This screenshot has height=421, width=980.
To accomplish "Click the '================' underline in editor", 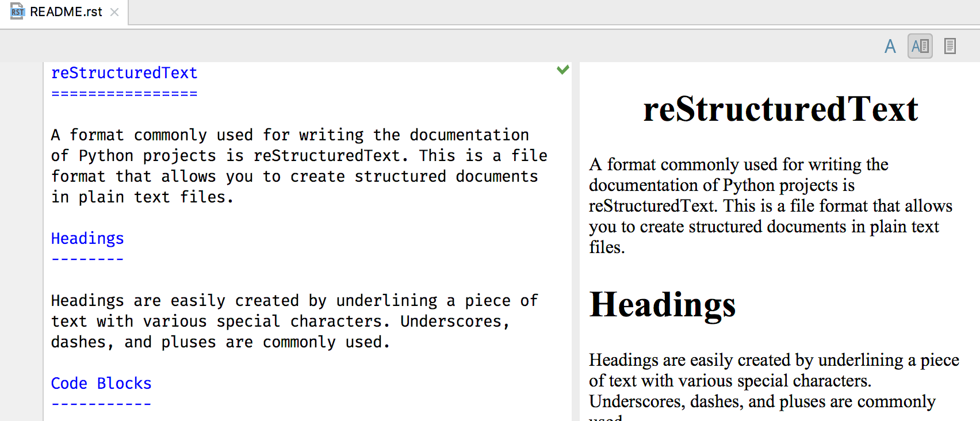I will coord(124,93).
